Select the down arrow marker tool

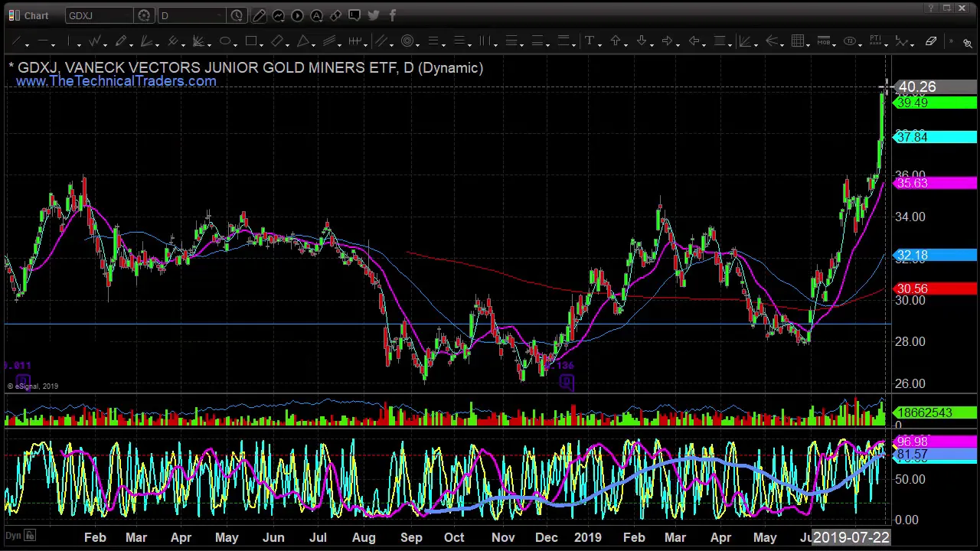pos(642,41)
